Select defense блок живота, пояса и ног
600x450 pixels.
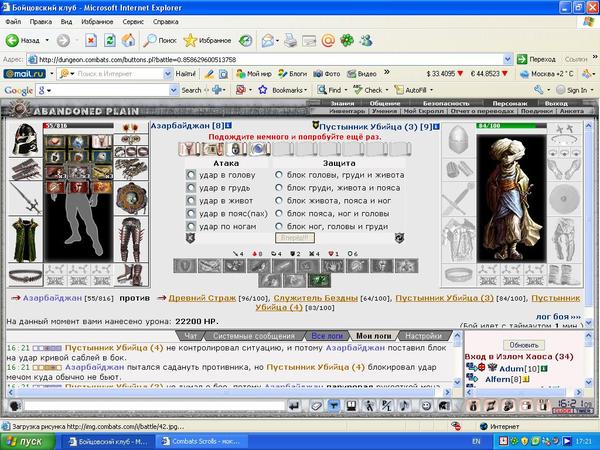click(x=279, y=201)
